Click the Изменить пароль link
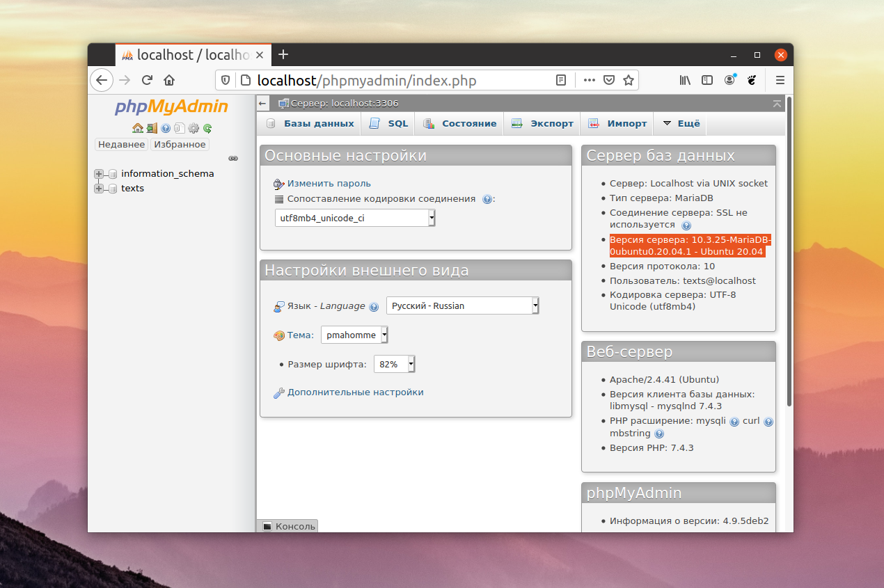 click(329, 184)
